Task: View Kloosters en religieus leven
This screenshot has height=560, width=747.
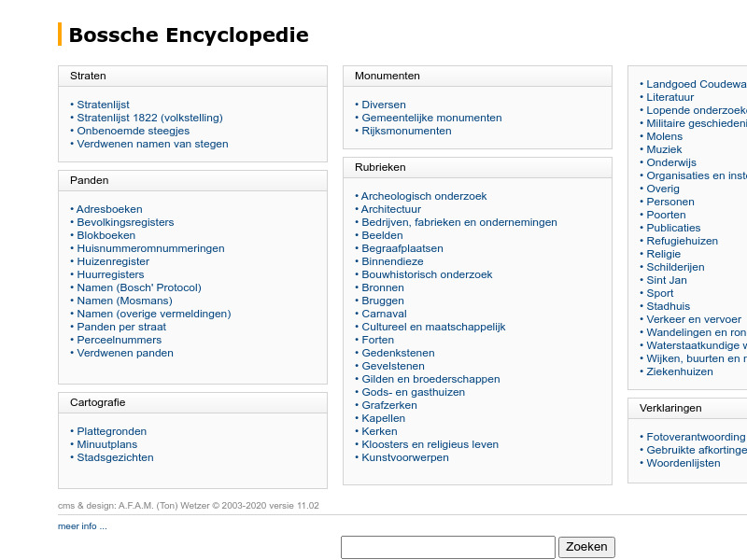Action: [432, 444]
